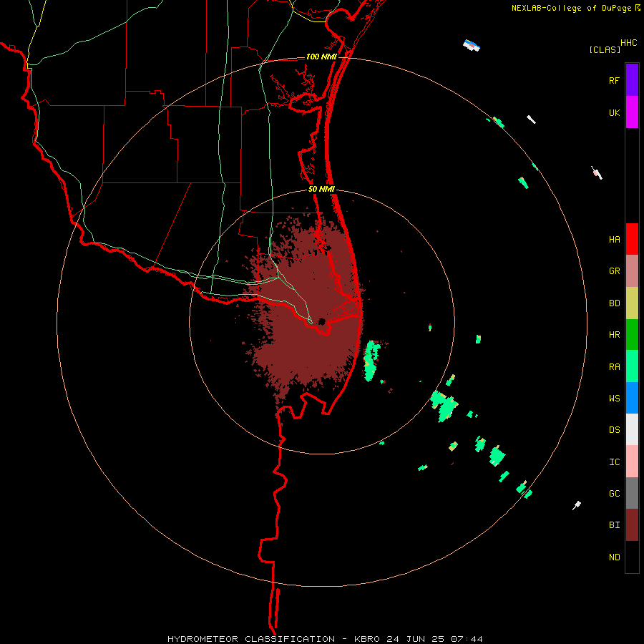Click the ND legend label
644x644 pixels.
614,557
